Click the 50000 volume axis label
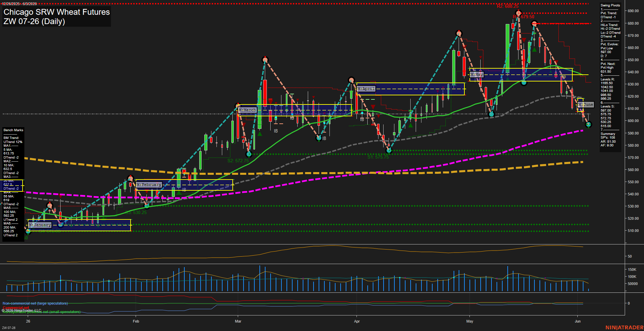This screenshot has height=331, width=644. pos(633,284)
